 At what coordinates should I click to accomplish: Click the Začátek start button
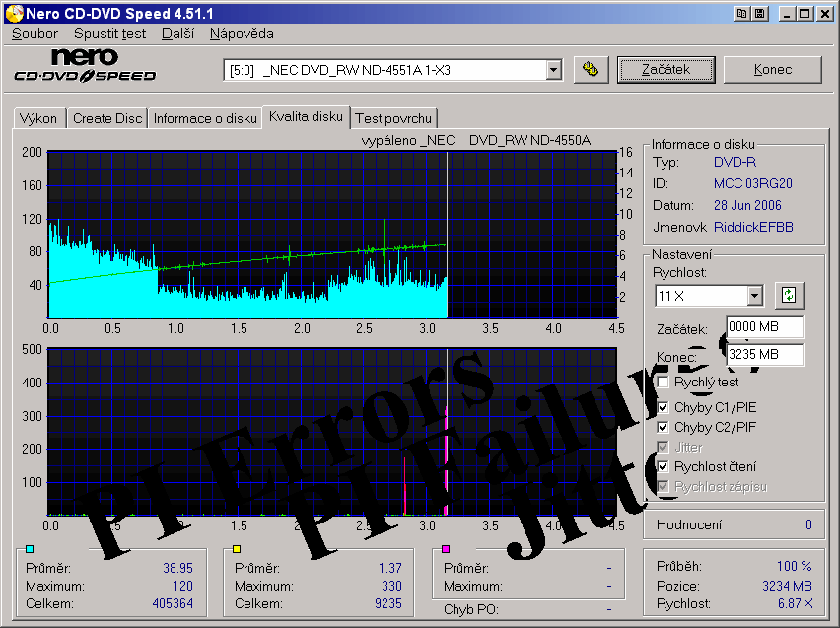pos(665,70)
